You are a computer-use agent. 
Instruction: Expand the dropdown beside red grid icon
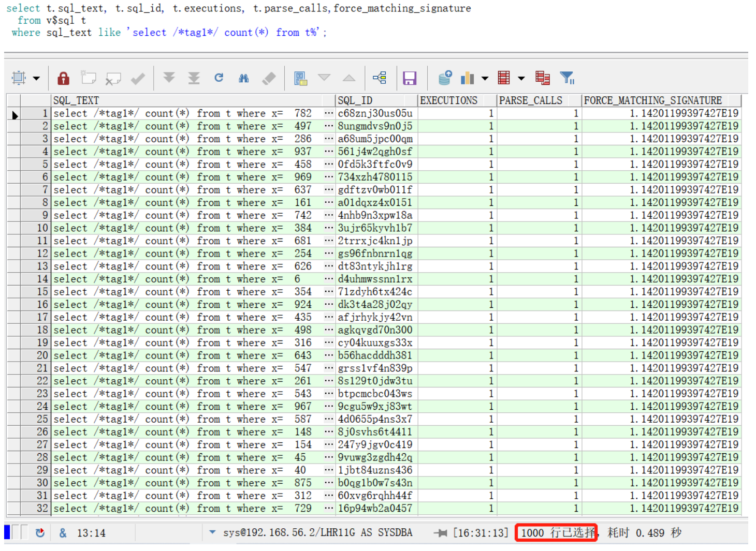point(521,79)
